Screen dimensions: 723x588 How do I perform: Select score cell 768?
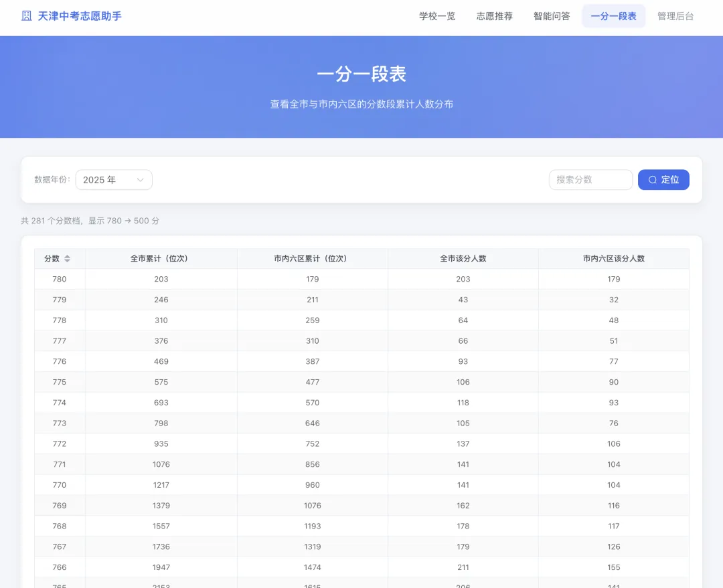60,526
